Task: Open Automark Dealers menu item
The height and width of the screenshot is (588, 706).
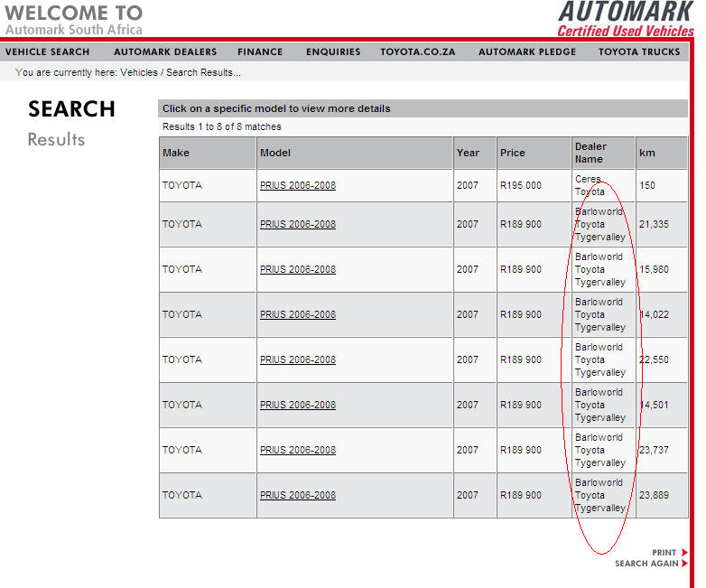Action: point(165,51)
